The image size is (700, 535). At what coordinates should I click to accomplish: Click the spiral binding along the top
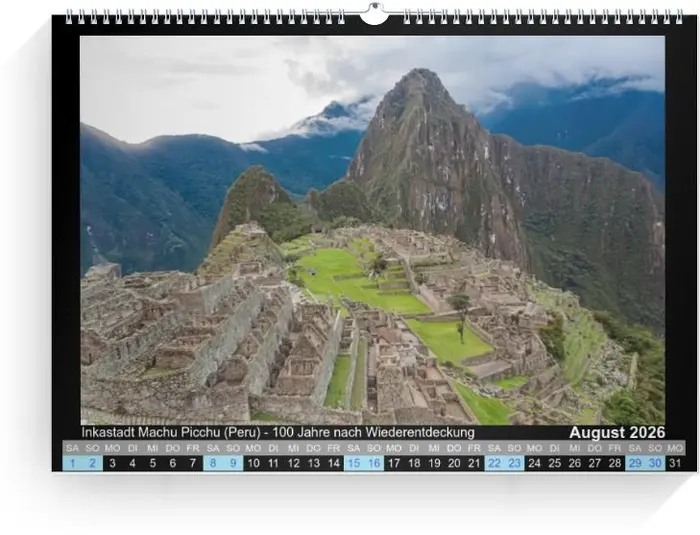click(x=200, y=17)
